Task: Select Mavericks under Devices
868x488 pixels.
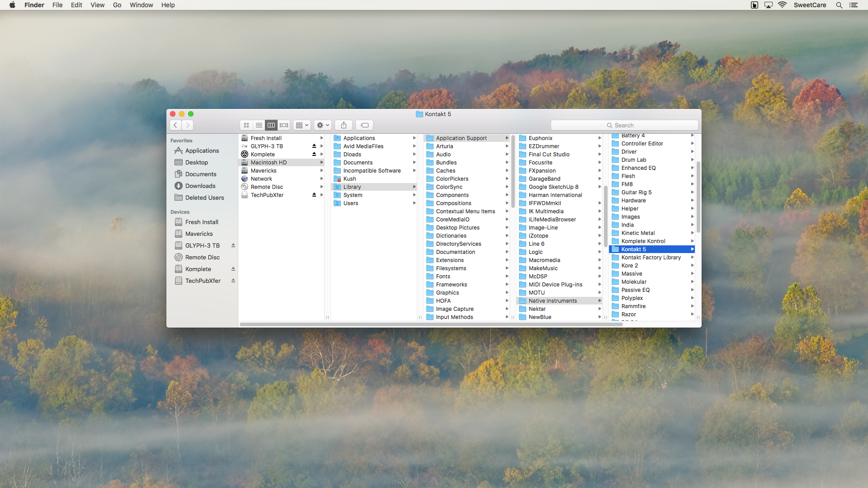Action: tap(202, 234)
